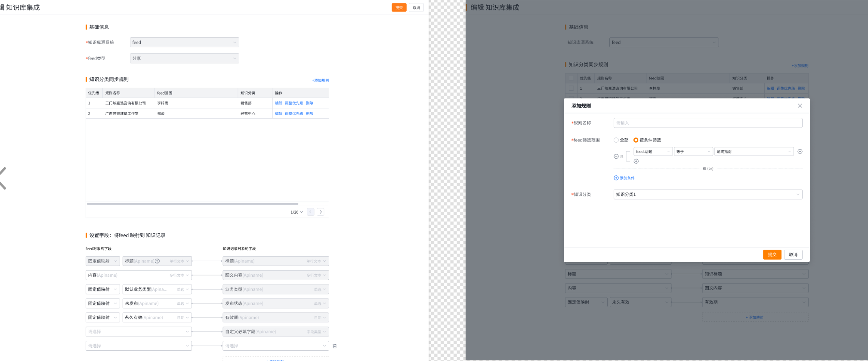Open the help icon next to 标题(Apiname)

[x=158, y=261]
